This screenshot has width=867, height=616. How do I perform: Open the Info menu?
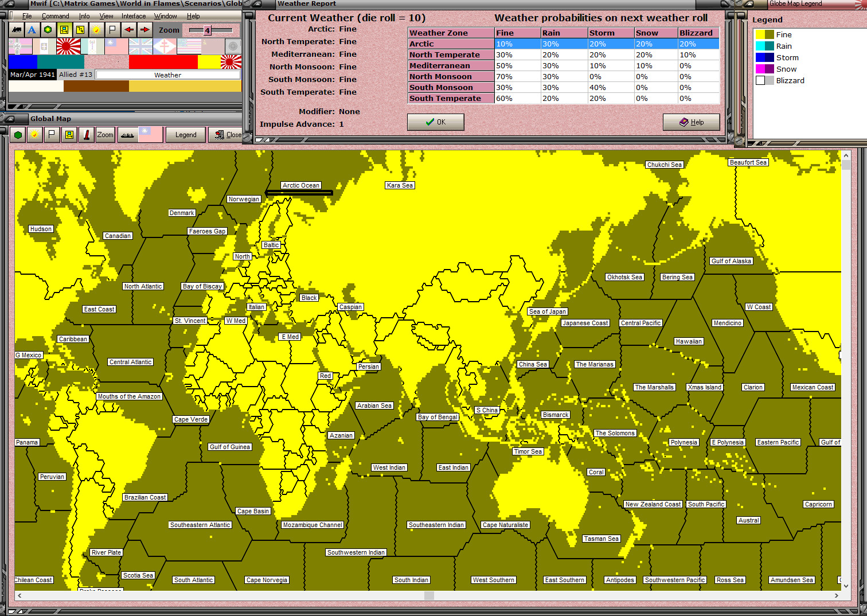click(84, 16)
